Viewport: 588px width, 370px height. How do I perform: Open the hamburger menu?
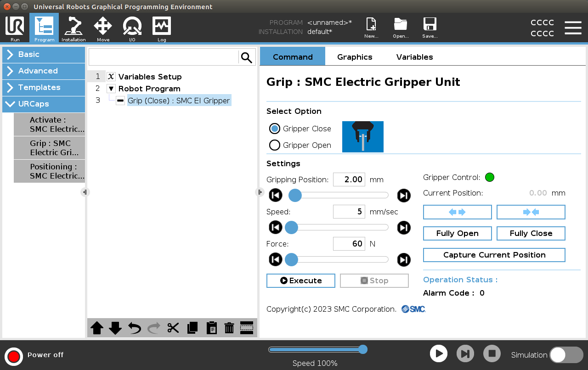pos(573,28)
